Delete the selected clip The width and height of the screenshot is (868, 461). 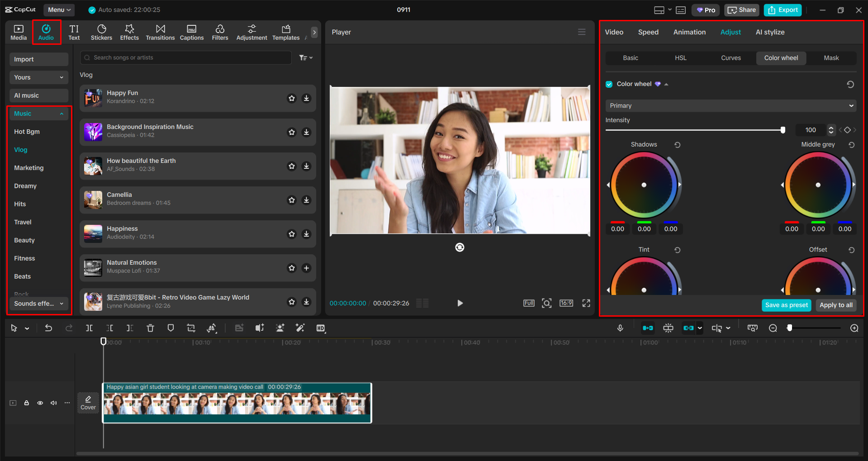coord(150,328)
